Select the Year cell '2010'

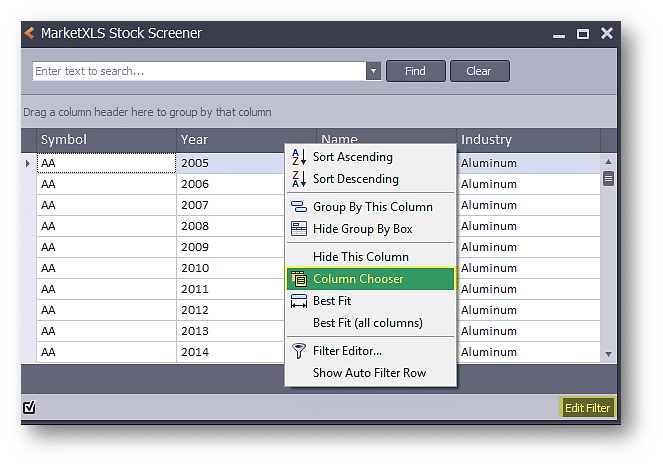(230, 268)
